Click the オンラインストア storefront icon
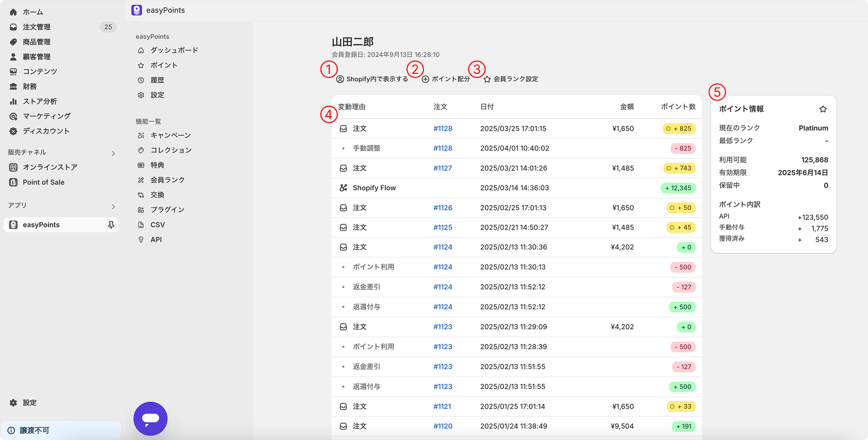This screenshot has width=868, height=440. tap(13, 167)
